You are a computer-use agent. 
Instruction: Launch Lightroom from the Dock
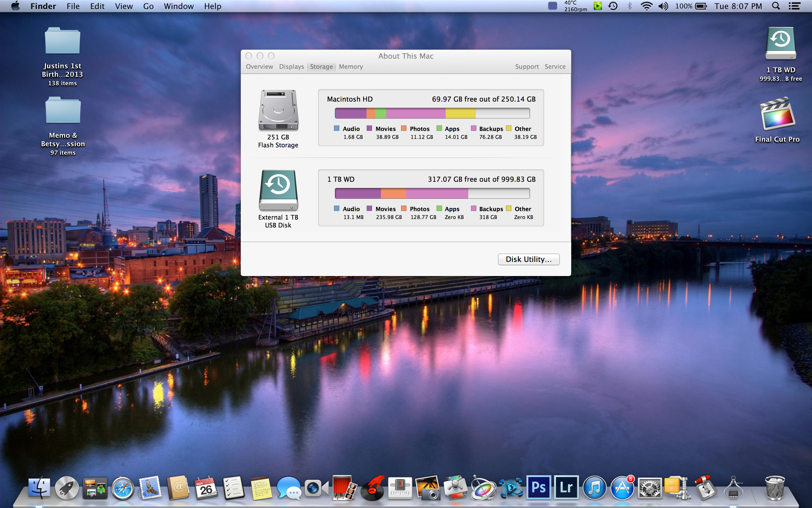[x=566, y=487]
